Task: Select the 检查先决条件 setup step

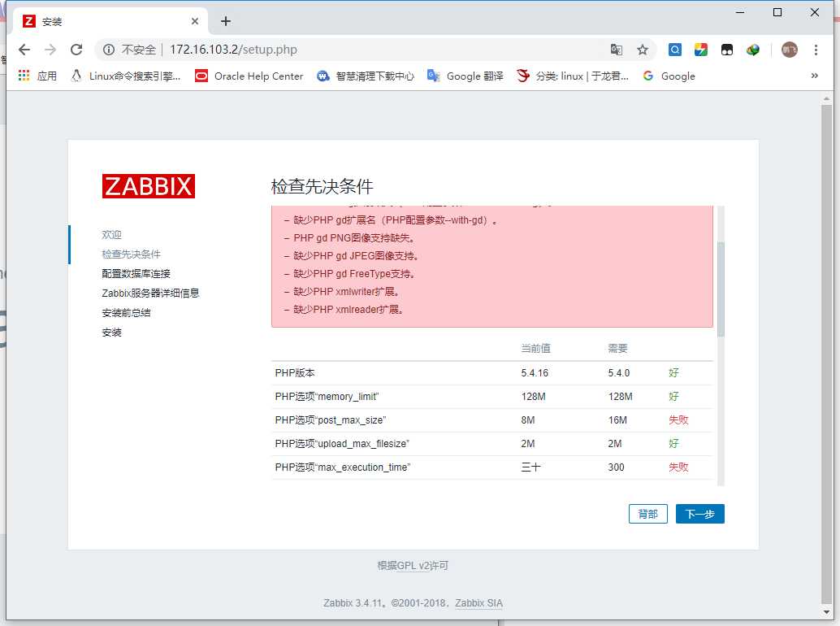Action: [x=132, y=254]
